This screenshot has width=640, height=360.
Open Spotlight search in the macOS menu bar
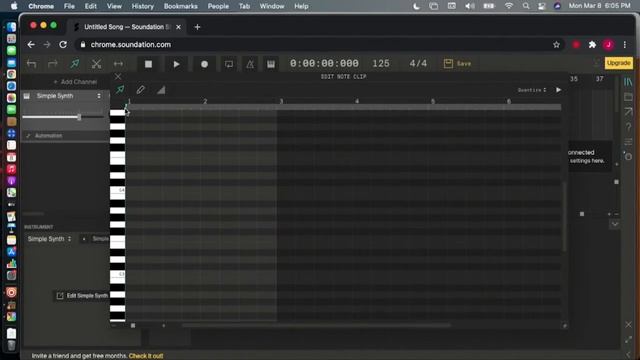click(526, 6)
